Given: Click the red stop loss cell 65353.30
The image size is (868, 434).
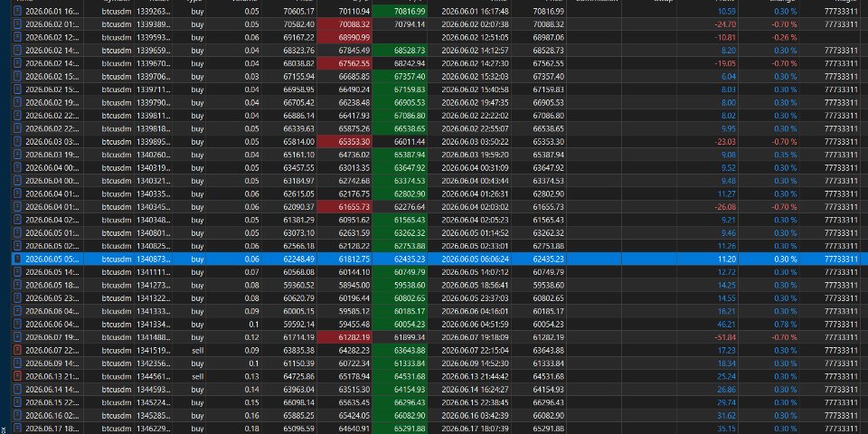Looking at the screenshot, I should [346, 141].
